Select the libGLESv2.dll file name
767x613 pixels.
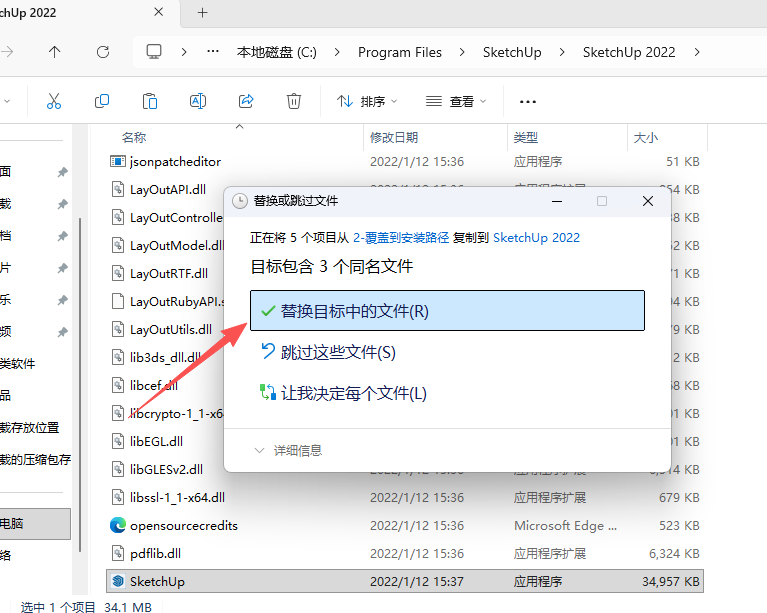[166, 470]
